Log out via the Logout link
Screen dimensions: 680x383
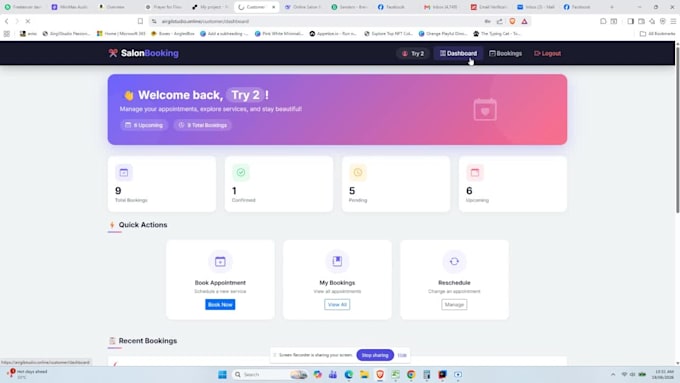coord(547,53)
